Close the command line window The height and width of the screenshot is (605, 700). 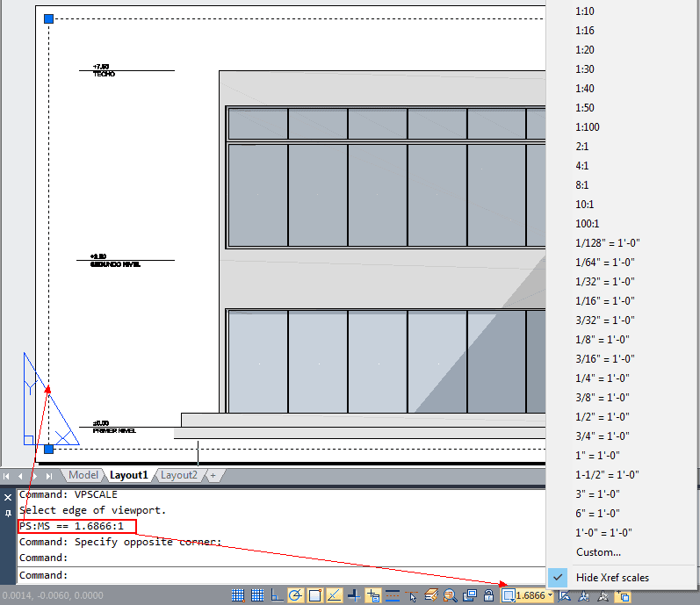pyautogui.click(x=8, y=497)
